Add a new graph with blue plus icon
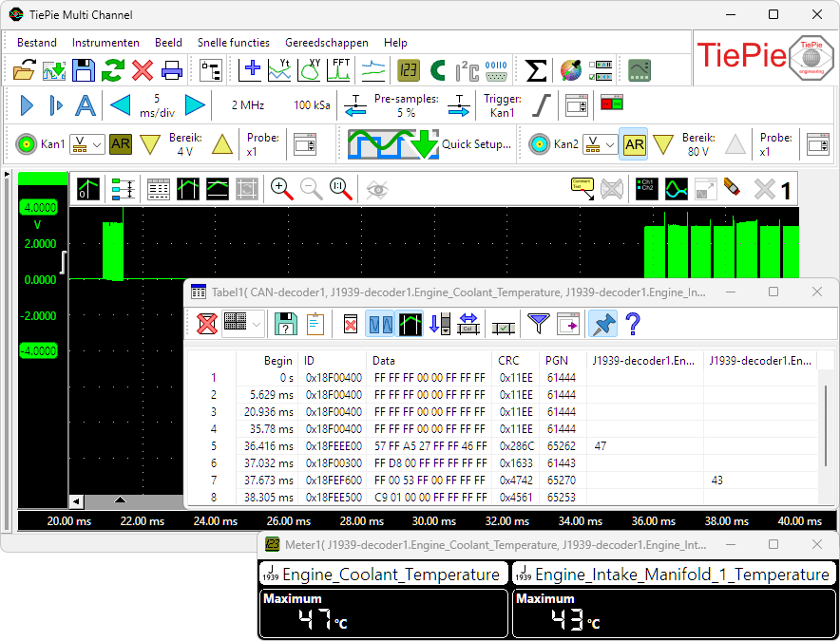The image size is (840, 641). (250, 70)
